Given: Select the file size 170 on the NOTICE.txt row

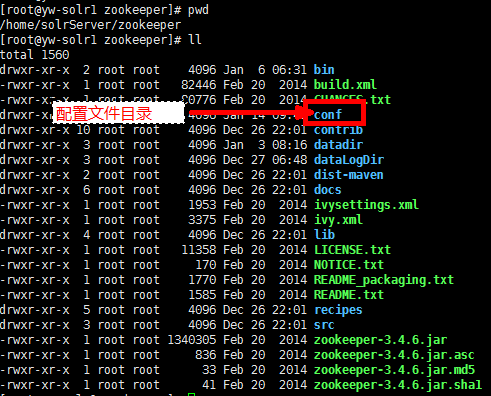Looking at the screenshot, I should (x=206, y=265).
